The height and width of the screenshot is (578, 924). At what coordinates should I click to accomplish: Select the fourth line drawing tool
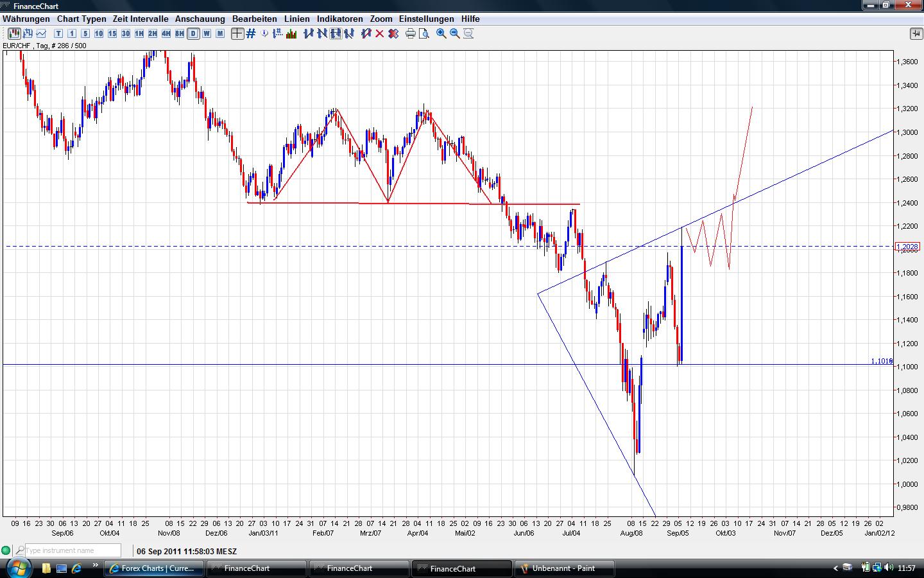[x=349, y=33]
